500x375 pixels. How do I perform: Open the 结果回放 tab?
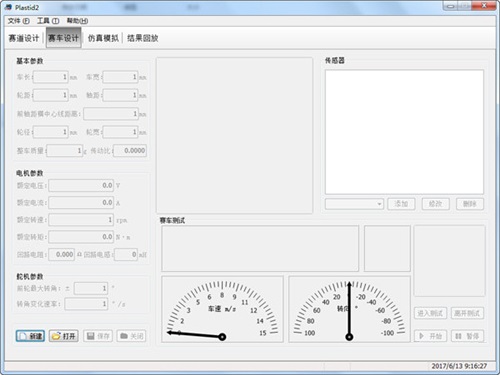point(143,38)
